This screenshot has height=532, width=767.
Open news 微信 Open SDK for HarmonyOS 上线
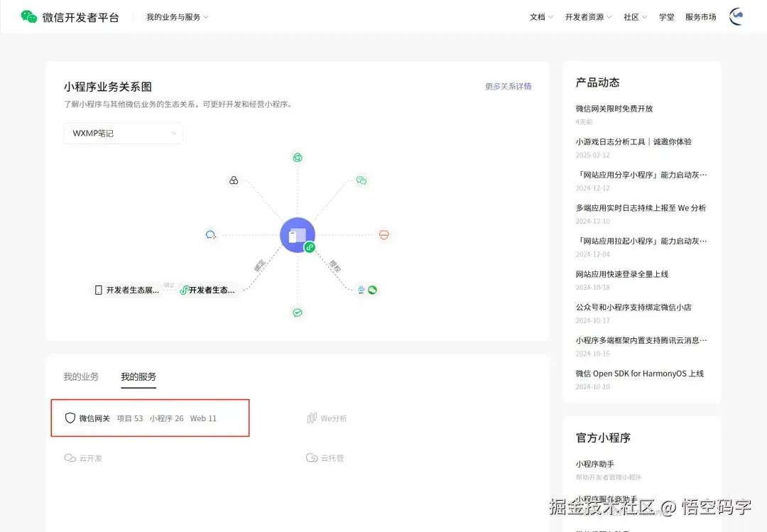click(640, 374)
